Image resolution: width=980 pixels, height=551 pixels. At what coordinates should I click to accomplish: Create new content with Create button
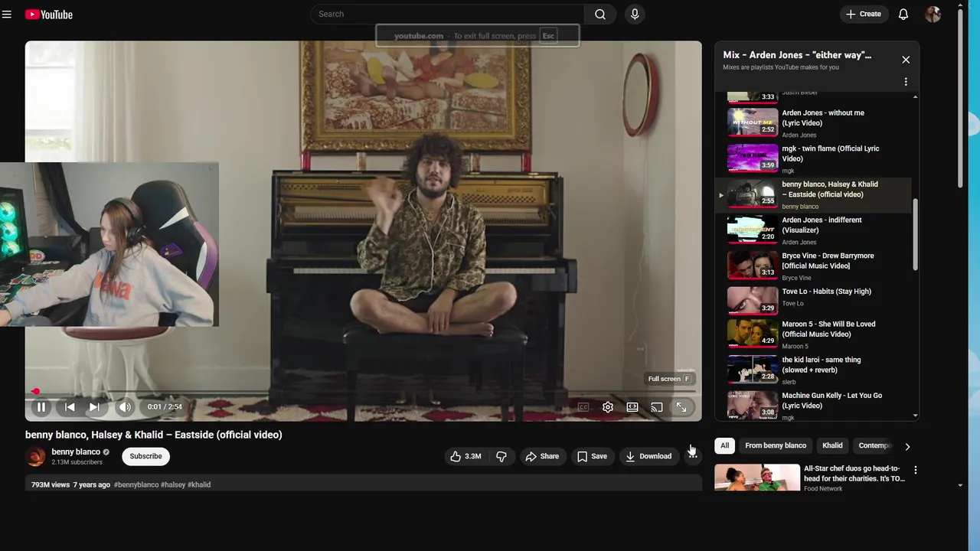[864, 14]
